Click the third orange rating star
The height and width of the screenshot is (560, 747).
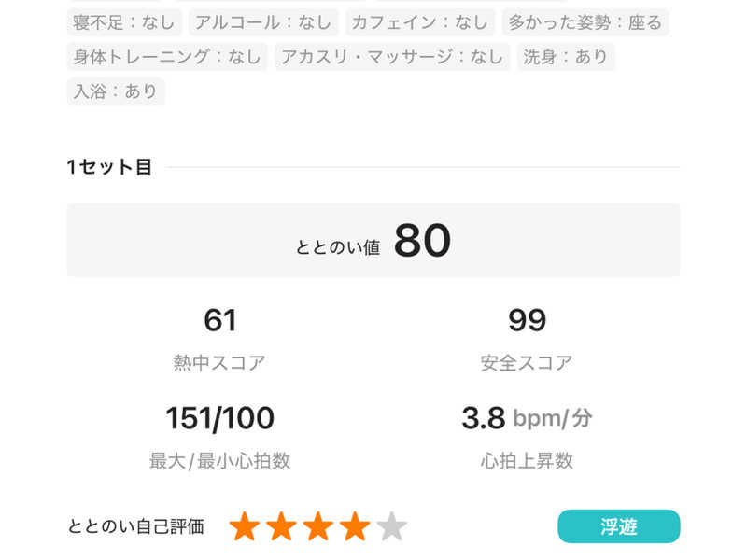click(x=318, y=526)
